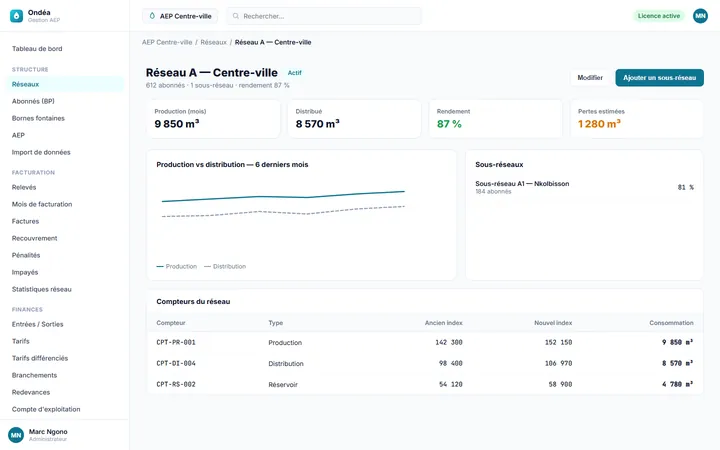Click consumption 4 780 m³ cell
Image resolution: width=720 pixels, height=450 pixels.
(x=677, y=384)
